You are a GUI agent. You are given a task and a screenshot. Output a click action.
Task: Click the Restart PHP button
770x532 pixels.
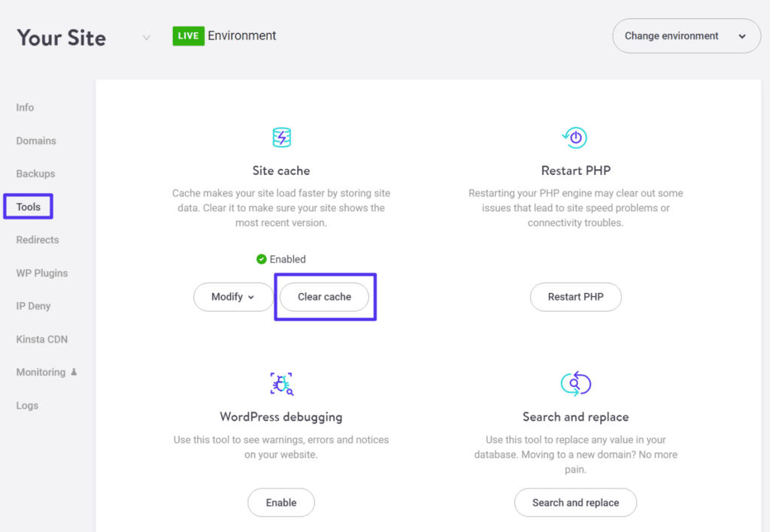click(x=575, y=297)
